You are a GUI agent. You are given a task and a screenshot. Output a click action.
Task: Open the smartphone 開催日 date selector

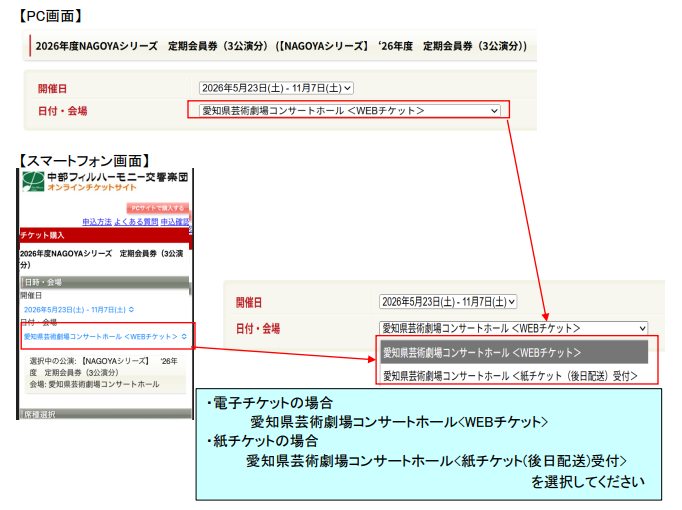click(79, 309)
